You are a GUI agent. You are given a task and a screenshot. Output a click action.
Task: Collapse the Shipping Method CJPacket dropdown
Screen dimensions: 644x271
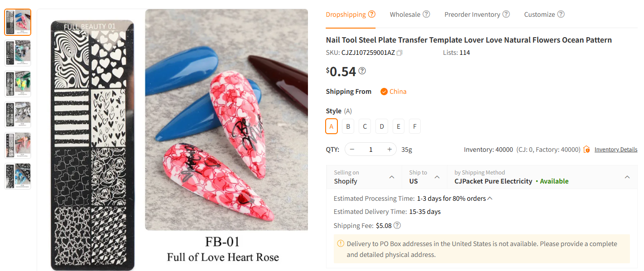627,177
